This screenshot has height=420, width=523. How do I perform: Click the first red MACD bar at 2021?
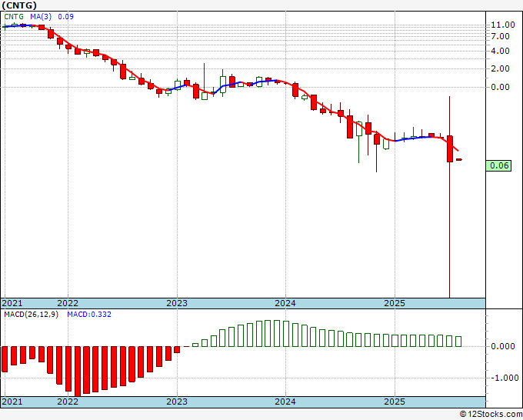[x=5, y=359]
